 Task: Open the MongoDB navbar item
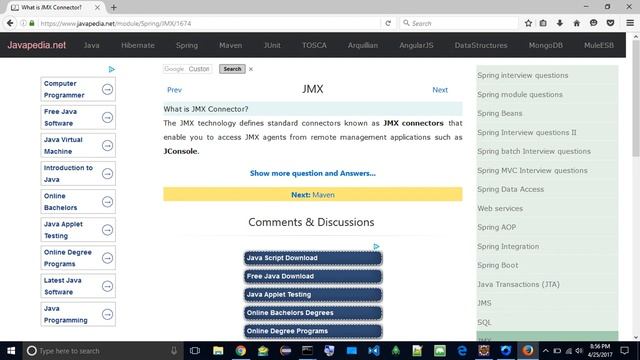(x=546, y=45)
